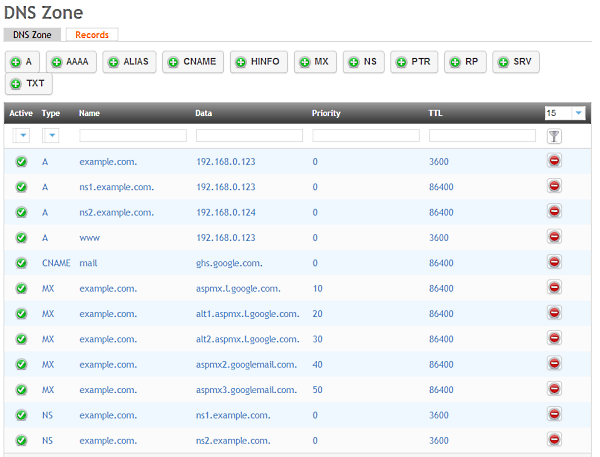Focus the Name filter input field
The image size is (600, 457).
(133, 135)
